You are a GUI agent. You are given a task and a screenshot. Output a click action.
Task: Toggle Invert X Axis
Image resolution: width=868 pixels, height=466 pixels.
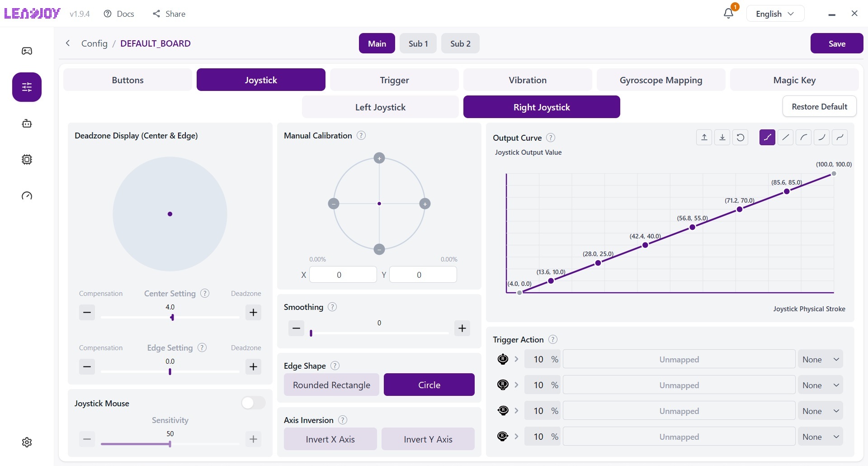pyautogui.click(x=330, y=439)
